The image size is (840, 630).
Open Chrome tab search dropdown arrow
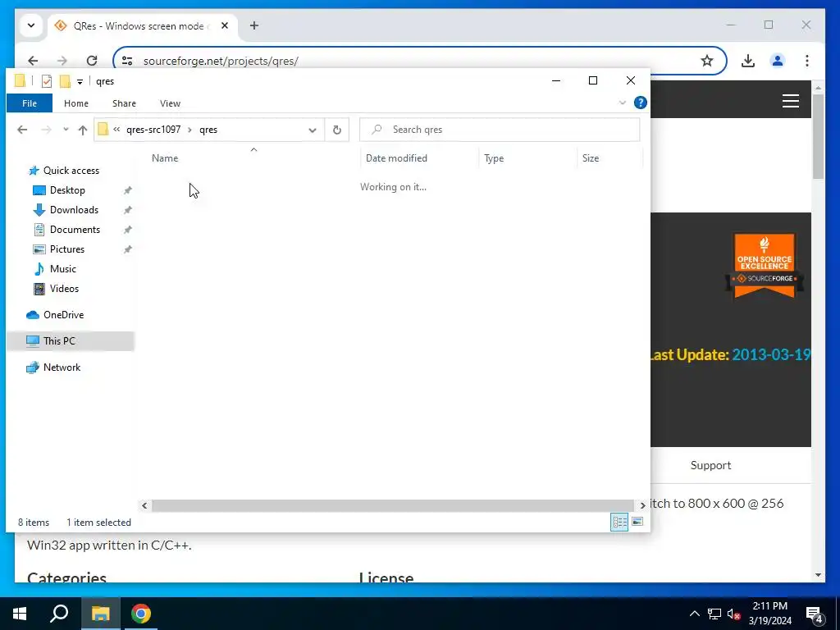(31, 25)
